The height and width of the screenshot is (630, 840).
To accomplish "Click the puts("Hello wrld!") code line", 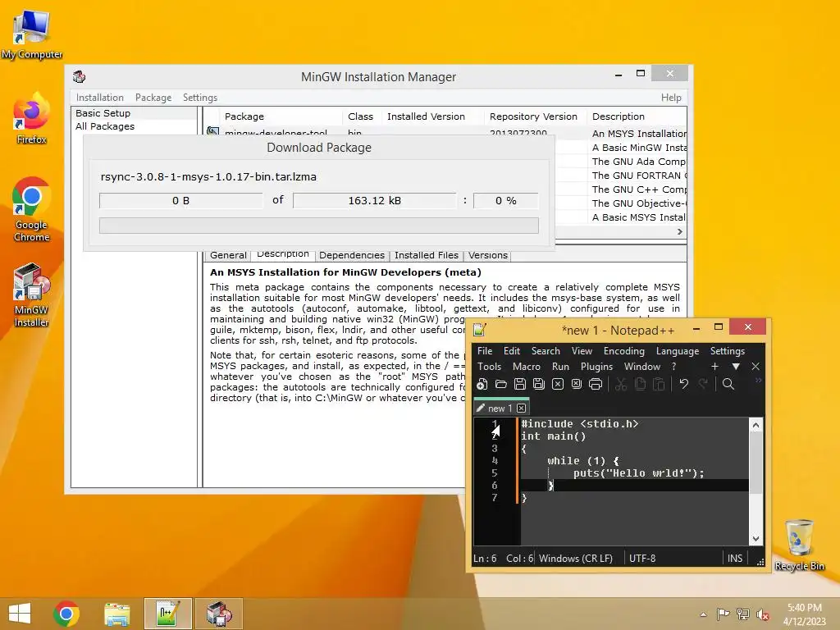I will pyautogui.click(x=638, y=473).
